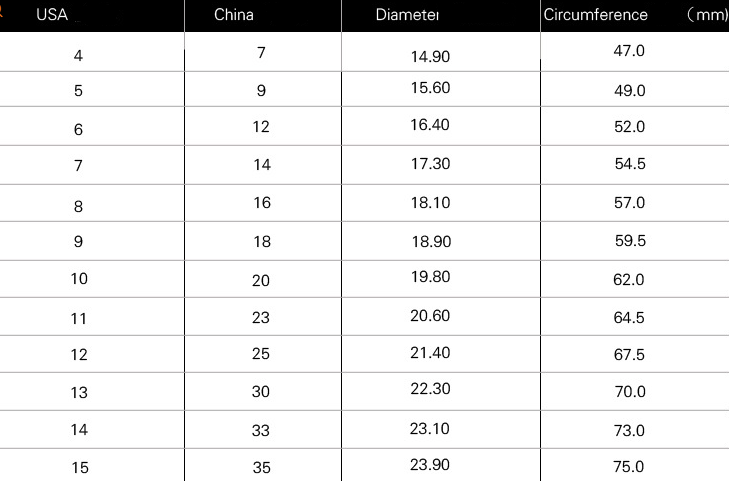Click the 54.5 circumference value
The height and width of the screenshot is (481, 729).
tap(629, 164)
